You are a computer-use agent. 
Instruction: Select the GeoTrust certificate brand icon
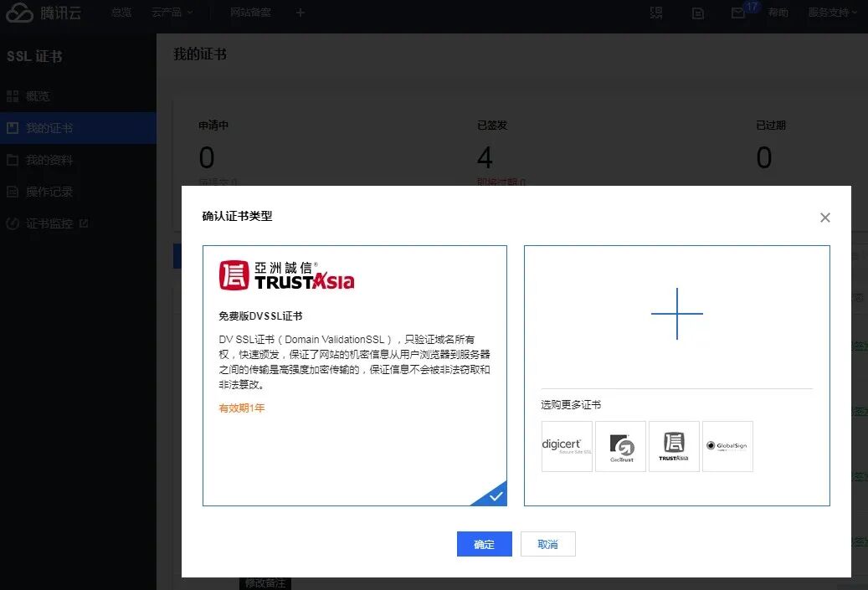(x=620, y=446)
